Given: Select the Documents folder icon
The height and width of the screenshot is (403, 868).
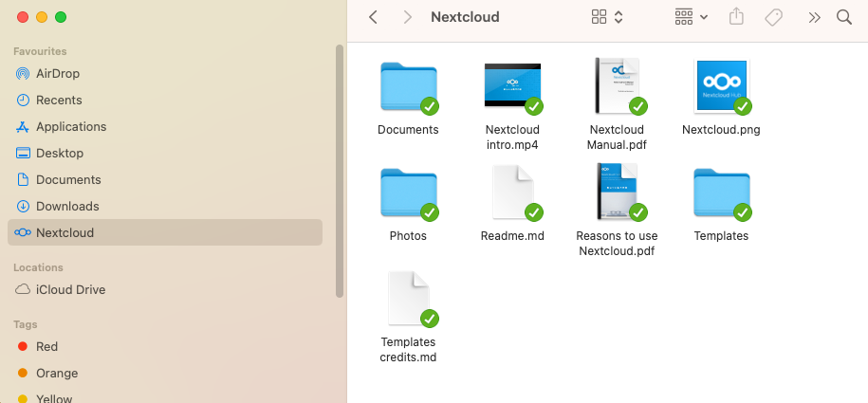Looking at the screenshot, I should click(x=409, y=87).
